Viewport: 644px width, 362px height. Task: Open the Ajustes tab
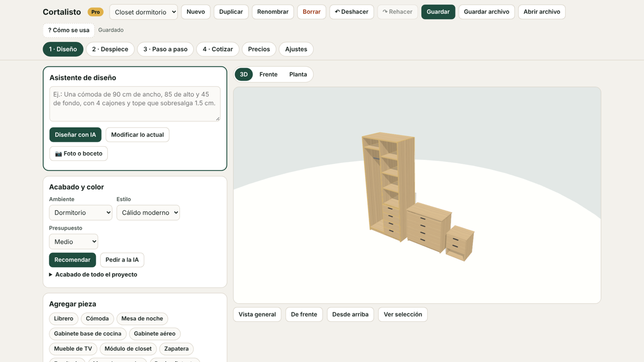point(296,49)
